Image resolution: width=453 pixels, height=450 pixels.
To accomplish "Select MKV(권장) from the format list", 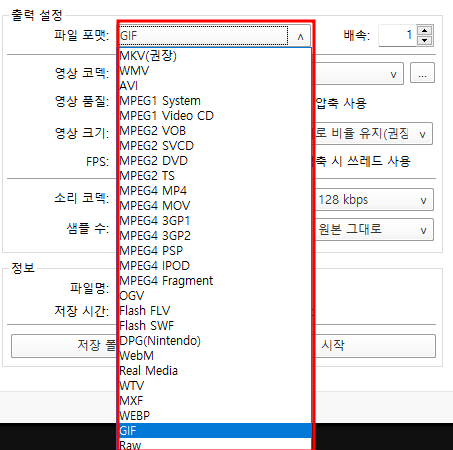I will [x=215, y=56].
